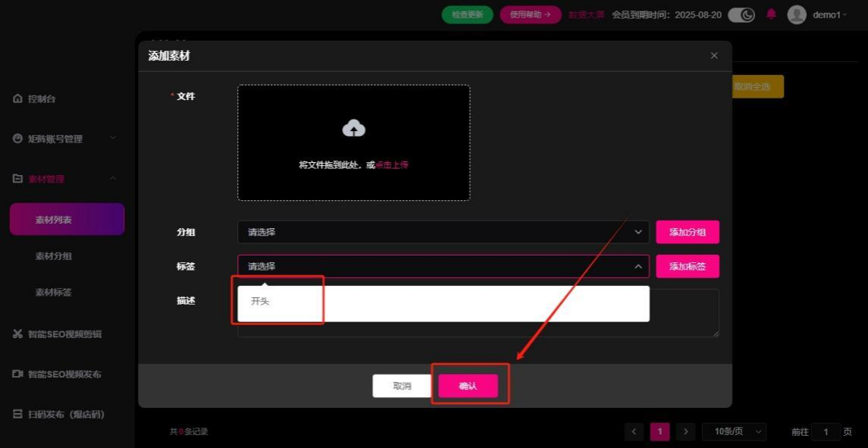Open the 分组 dropdown selector
The height and width of the screenshot is (448, 868).
point(443,232)
